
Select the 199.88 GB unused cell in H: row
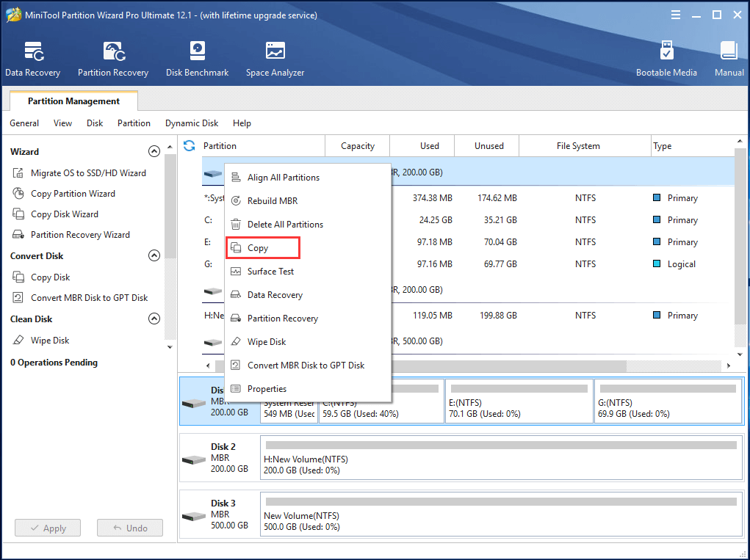pyautogui.click(x=498, y=316)
